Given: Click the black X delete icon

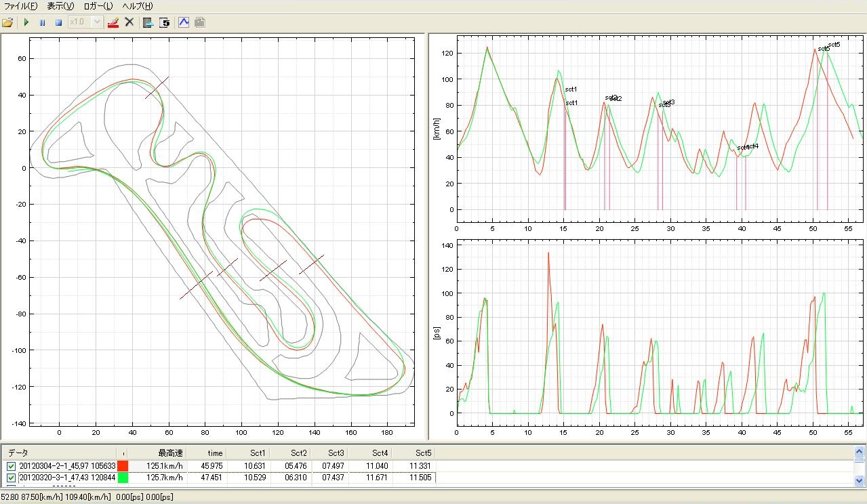Looking at the screenshot, I should pos(129,22).
